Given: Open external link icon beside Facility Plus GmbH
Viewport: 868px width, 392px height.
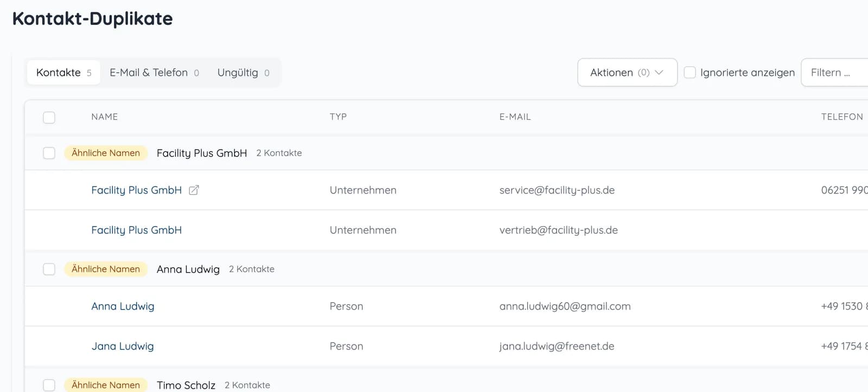Looking at the screenshot, I should tap(194, 190).
